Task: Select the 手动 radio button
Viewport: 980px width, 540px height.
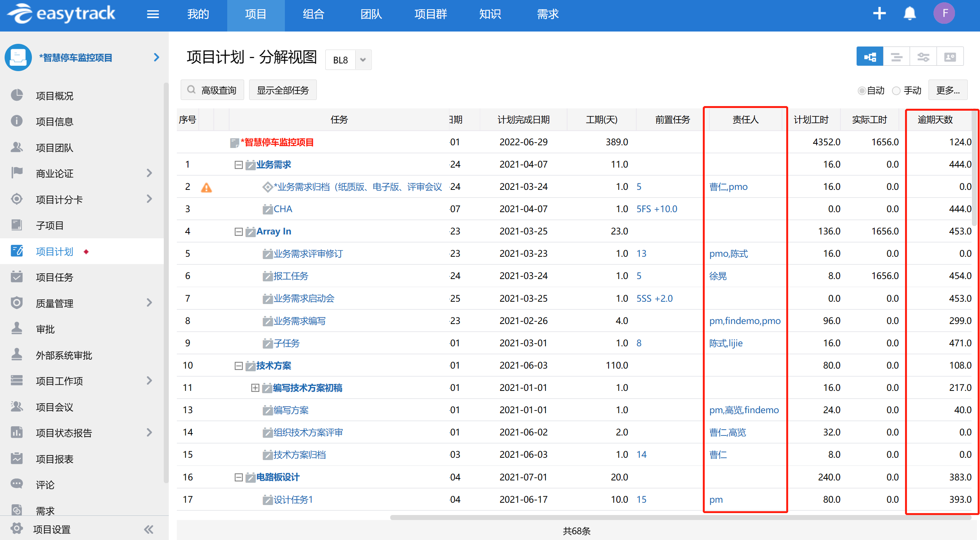Action: (x=896, y=91)
